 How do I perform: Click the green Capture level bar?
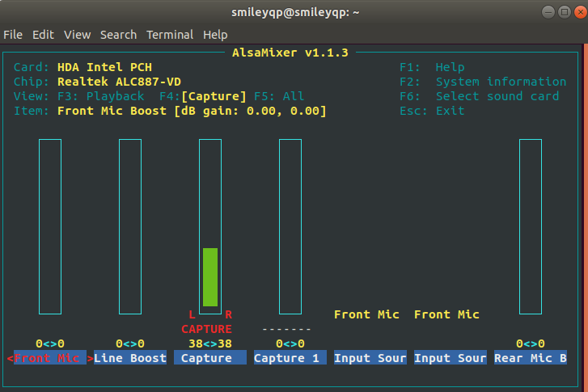(210, 277)
